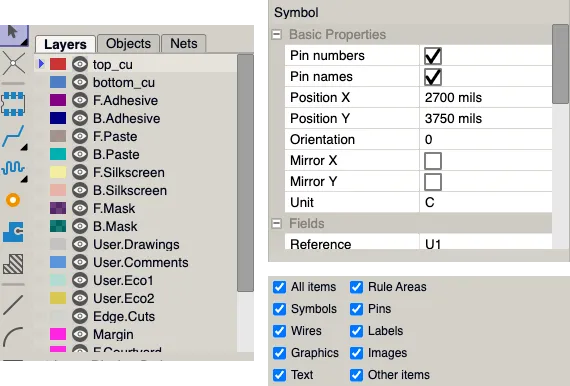Choose the local ratsnest tool
Screen dimensions: 570x386
click(13, 64)
